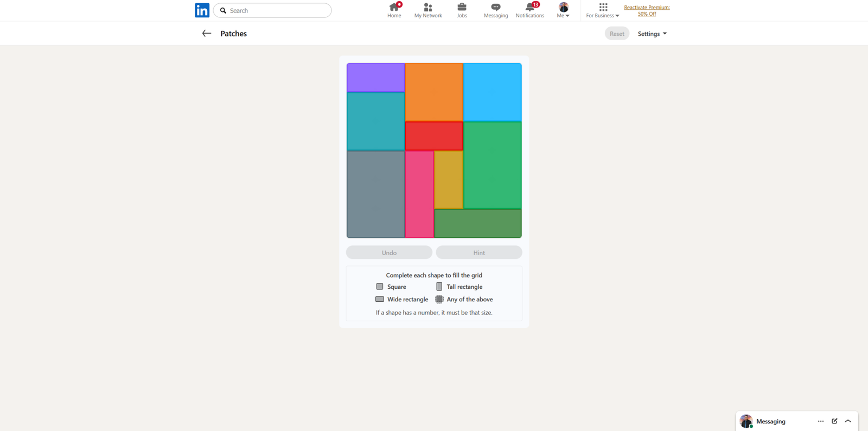Compose new message icon in Messaging bar
The width and height of the screenshot is (868, 431).
834,421
